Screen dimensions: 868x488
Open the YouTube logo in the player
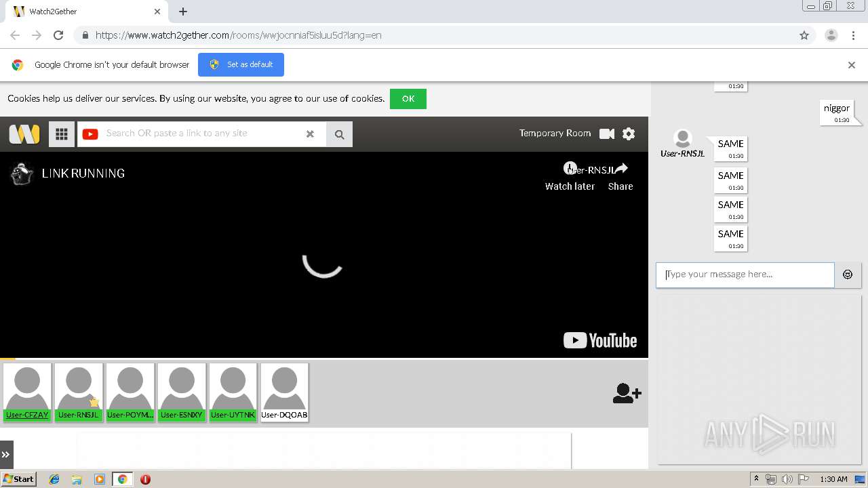[600, 340]
